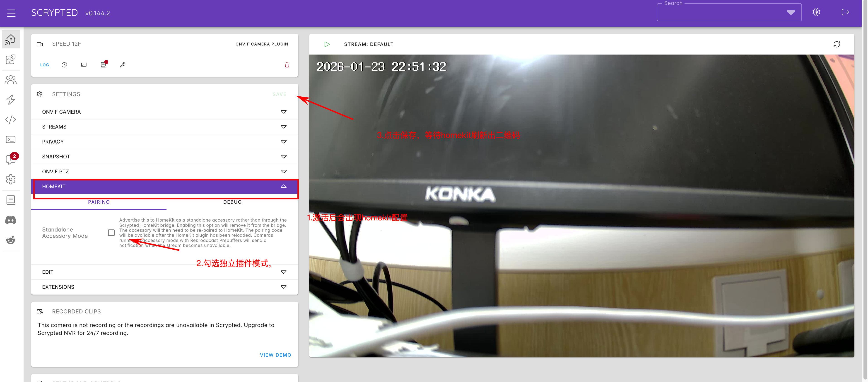Image resolution: width=868 pixels, height=382 pixels.
Task: Open notifications icon with badge 2
Action: 11,159
